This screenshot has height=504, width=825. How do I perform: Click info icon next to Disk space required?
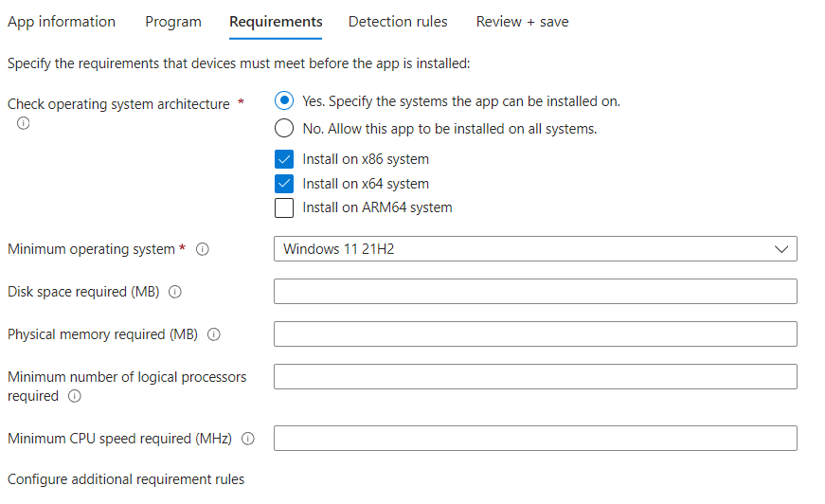point(175,292)
